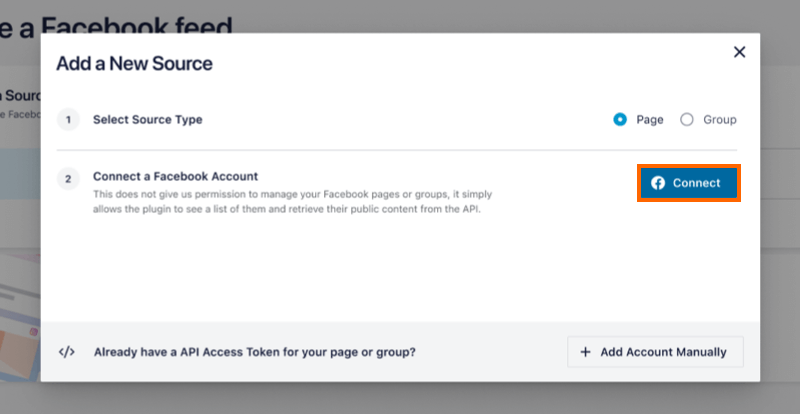Screen dimensions: 800x414
Task: Click the Select Source Type heading
Action: [x=147, y=120]
